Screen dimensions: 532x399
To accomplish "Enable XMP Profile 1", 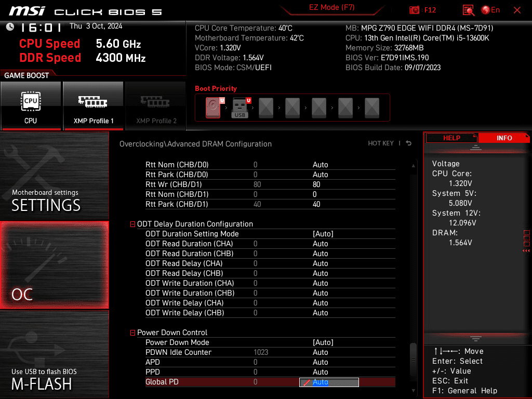I will [x=93, y=105].
